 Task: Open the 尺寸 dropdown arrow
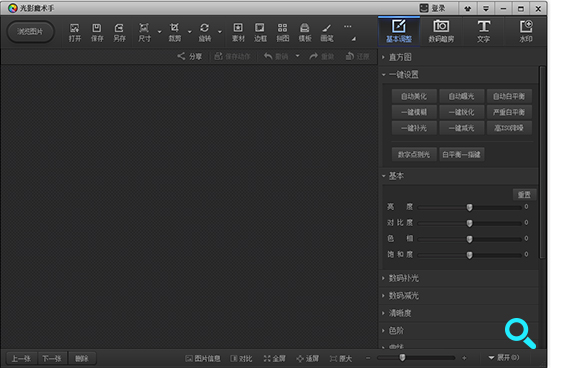pos(159,32)
